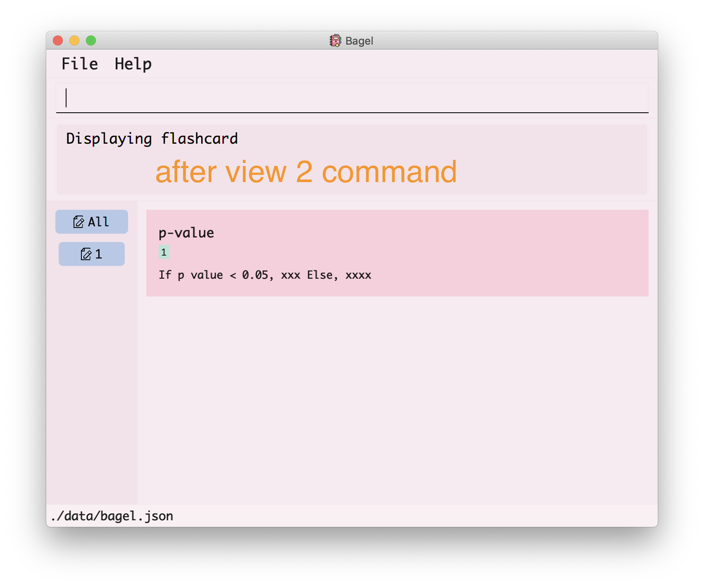Minimize the Bagel window
Image resolution: width=704 pixels, height=588 pixels.
pyautogui.click(x=74, y=40)
